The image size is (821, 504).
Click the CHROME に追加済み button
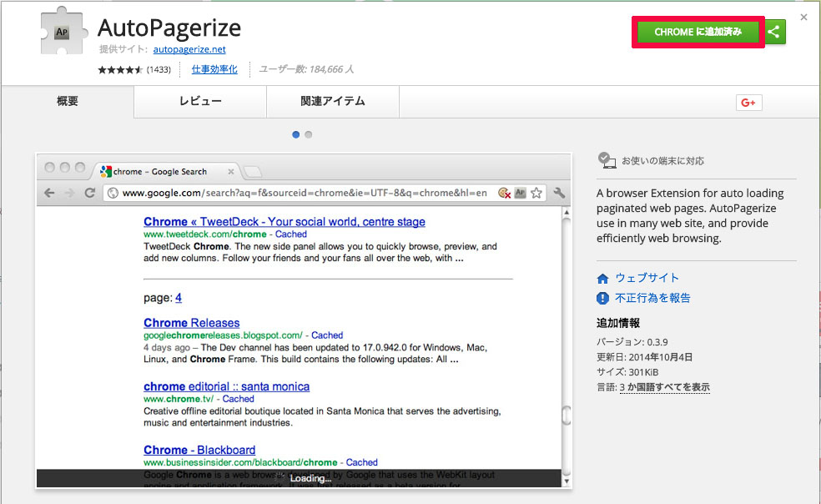[698, 32]
